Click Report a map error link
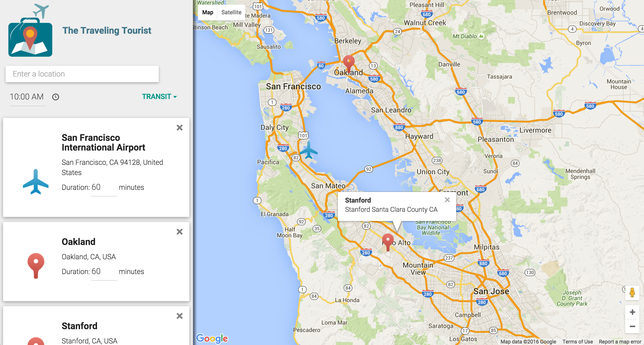 pos(620,341)
